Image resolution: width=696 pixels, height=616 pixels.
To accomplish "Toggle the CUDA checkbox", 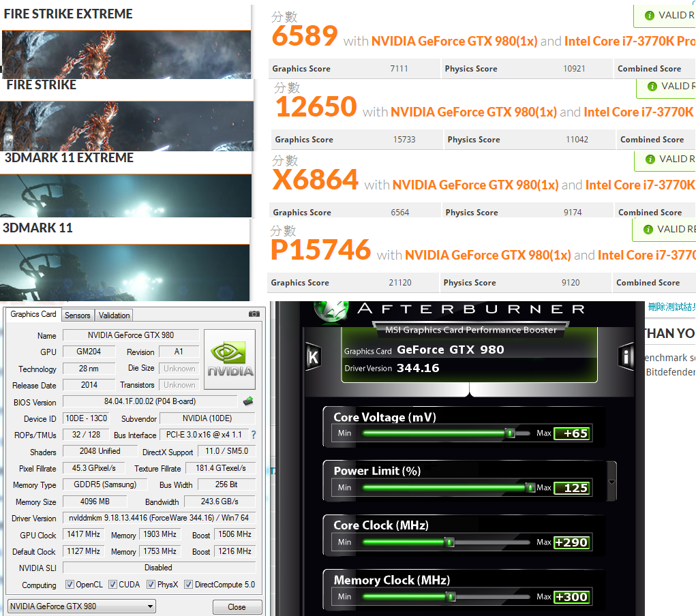I will (x=112, y=584).
